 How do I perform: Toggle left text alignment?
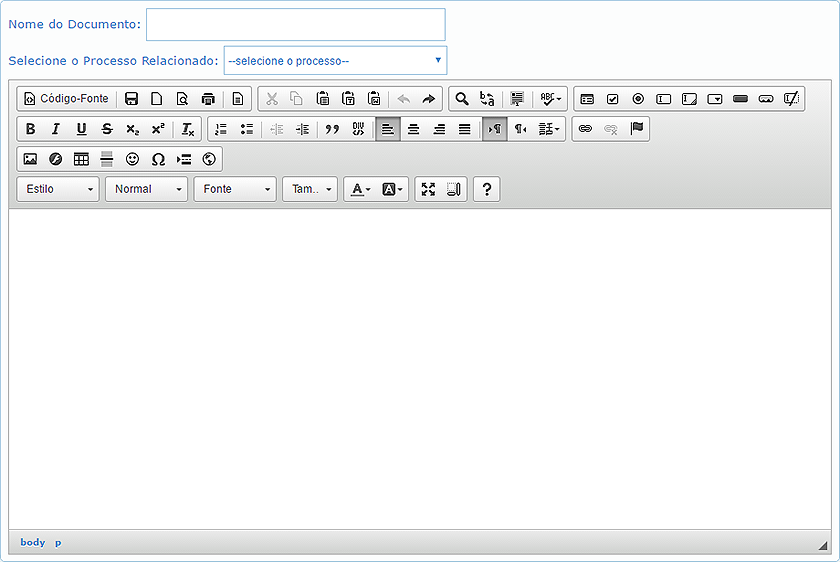pos(388,129)
